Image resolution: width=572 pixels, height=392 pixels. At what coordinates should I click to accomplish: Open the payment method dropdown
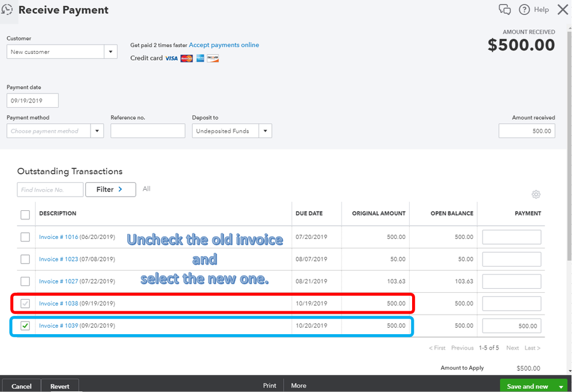(x=55, y=131)
